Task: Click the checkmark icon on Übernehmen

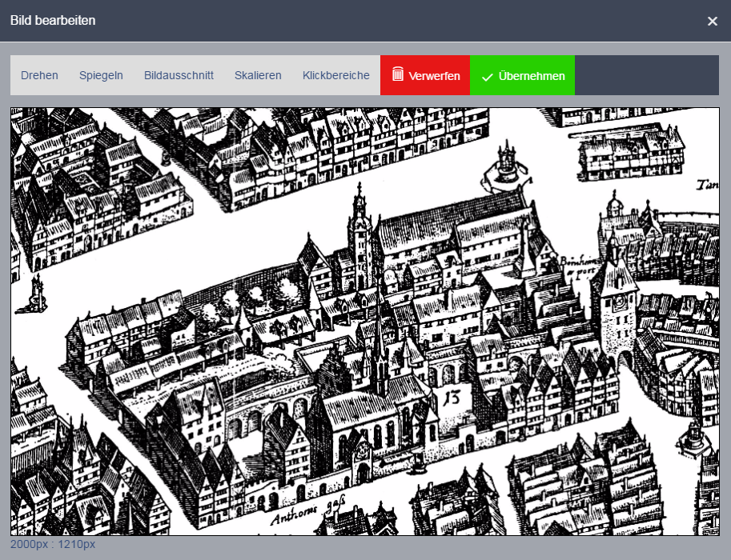Action: pos(487,77)
